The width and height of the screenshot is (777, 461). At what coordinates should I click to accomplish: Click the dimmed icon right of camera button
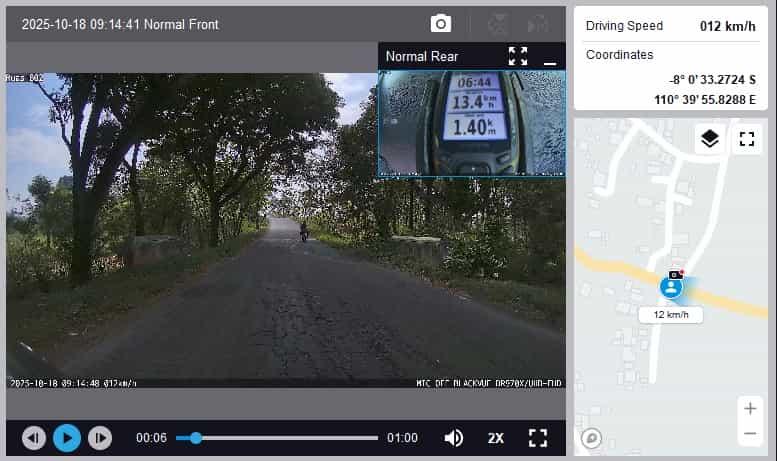[x=497, y=23]
